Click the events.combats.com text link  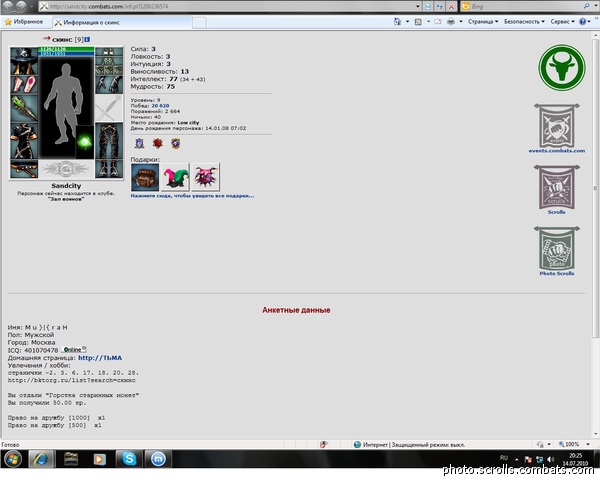click(557, 151)
